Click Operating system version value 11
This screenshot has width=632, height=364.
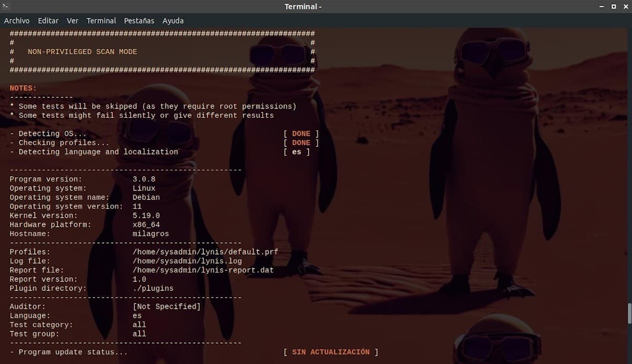[x=137, y=206]
